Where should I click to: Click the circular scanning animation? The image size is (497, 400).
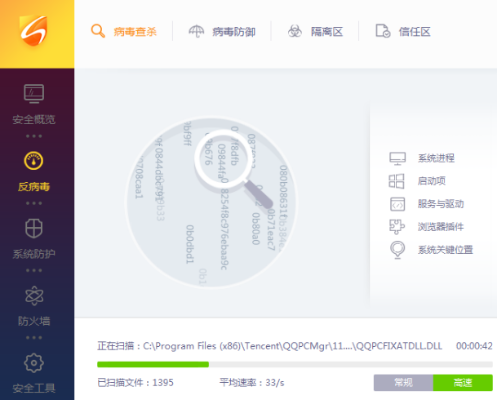211,202
